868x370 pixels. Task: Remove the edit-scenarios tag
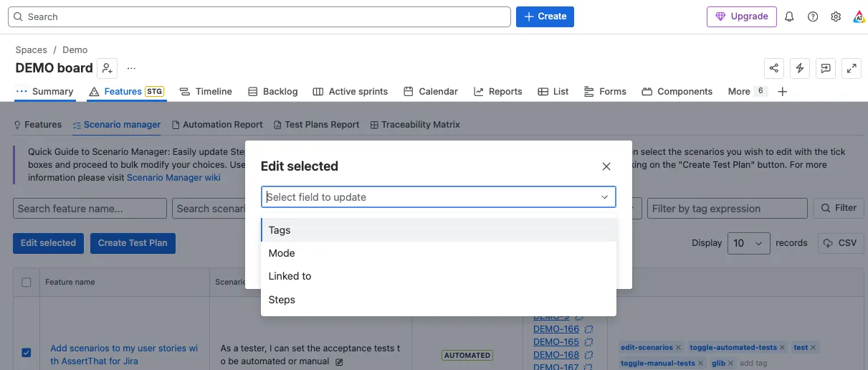pos(679,347)
